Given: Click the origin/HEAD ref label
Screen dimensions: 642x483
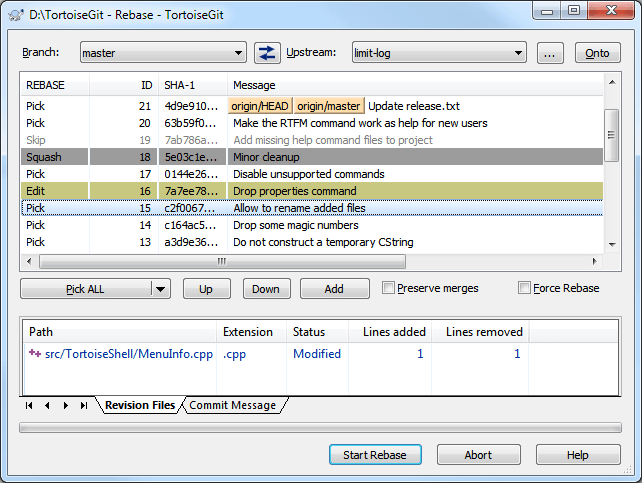Looking at the screenshot, I should [x=260, y=106].
